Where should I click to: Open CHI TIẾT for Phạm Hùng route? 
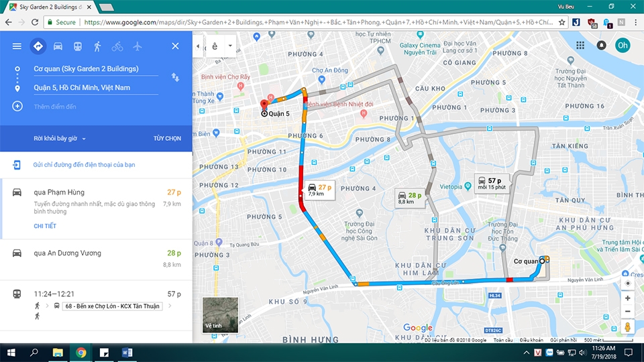pos(45,226)
